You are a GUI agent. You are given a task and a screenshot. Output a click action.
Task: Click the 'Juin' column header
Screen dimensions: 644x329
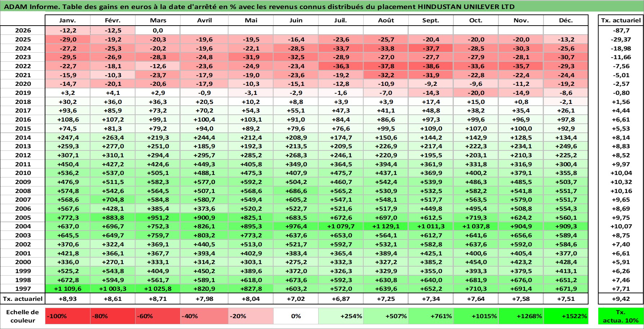pyautogui.click(x=296, y=21)
